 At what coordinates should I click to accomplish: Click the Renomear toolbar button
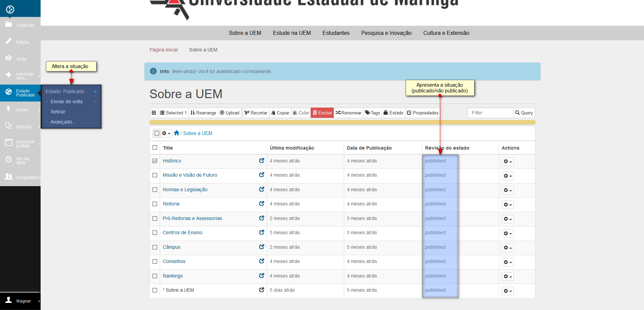pos(349,113)
